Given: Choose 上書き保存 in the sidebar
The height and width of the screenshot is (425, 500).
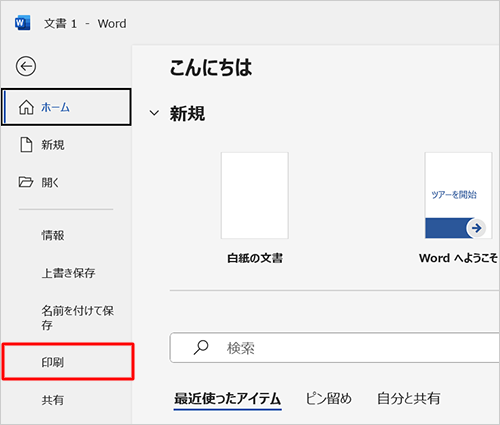Looking at the screenshot, I should 66,273.
